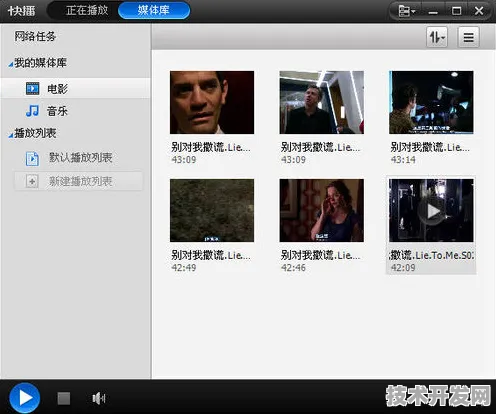Open 网络任务 in sidebar

(35, 36)
